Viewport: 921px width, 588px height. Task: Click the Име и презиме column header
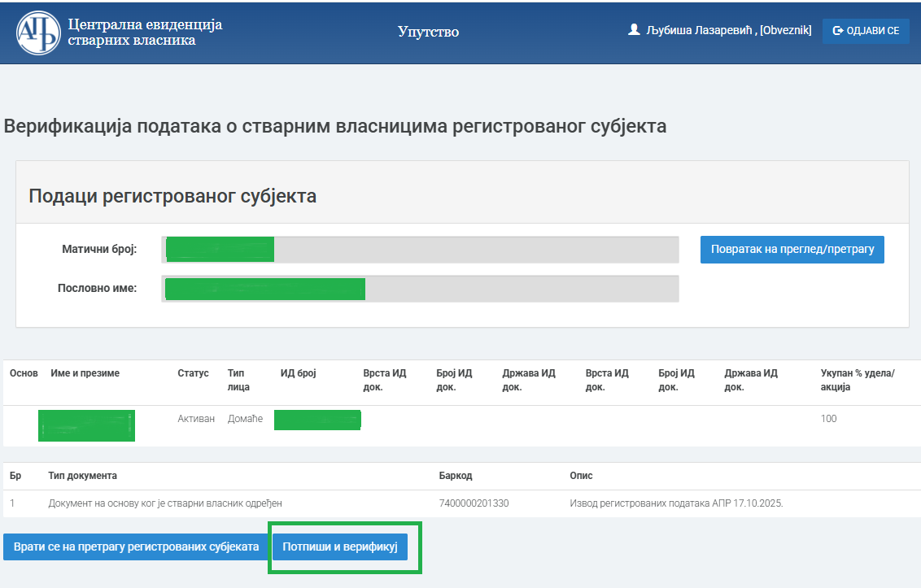click(85, 373)
